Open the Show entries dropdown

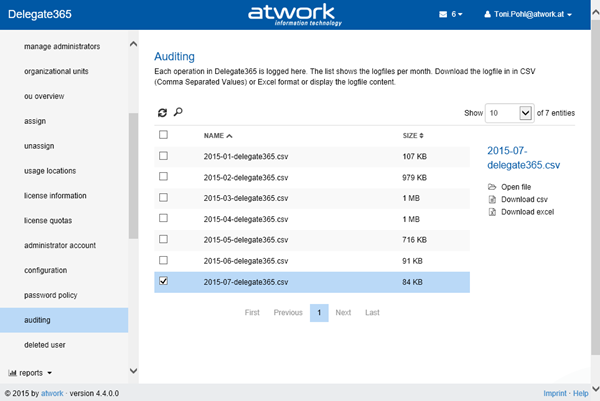(509, 113)
